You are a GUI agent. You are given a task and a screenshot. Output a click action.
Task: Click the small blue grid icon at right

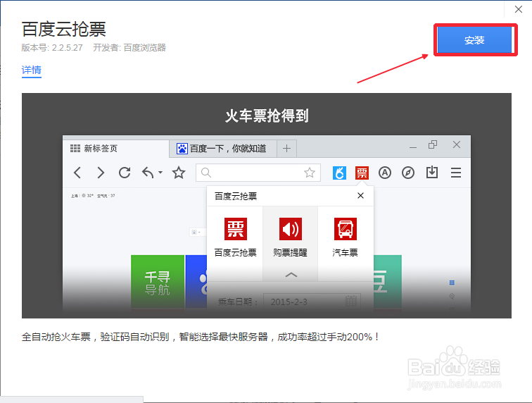[x=452, y=283]
